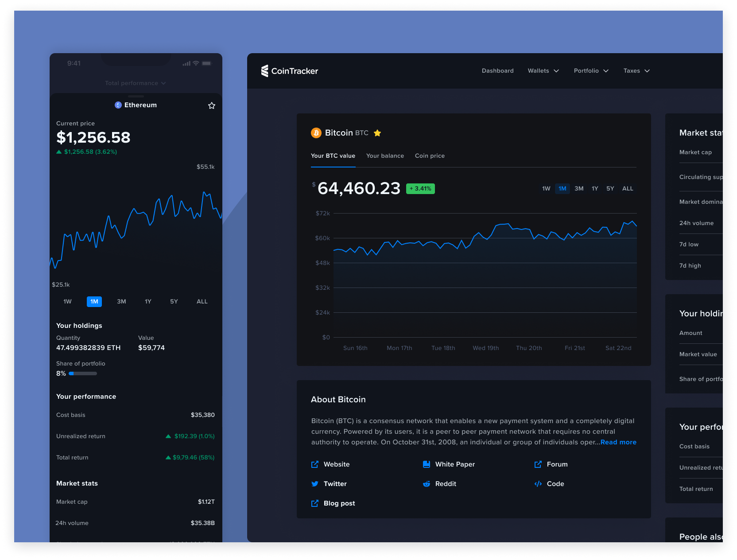Screen dimensions: 737x560
Task: Click the $35,380 cost basis value
Action: click(203, 415)
